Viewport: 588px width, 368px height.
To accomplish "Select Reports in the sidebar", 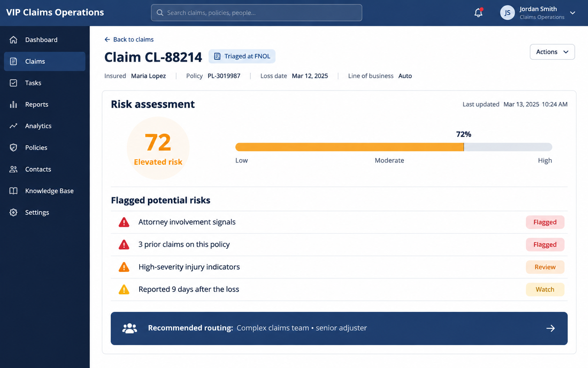I will [x=45, y=105].
